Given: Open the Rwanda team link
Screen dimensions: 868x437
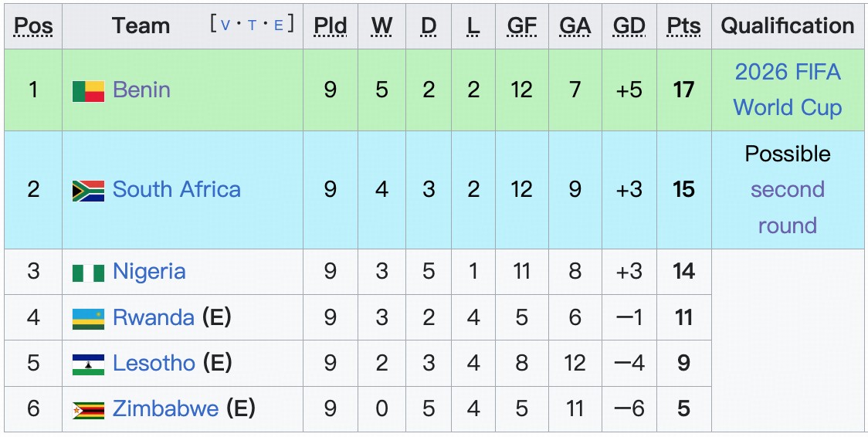Looking at the screenshot, I should point(153,317).
